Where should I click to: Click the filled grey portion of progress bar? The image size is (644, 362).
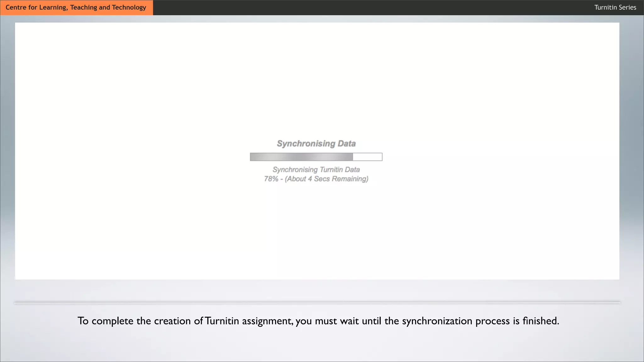click(x=301, y=157)
